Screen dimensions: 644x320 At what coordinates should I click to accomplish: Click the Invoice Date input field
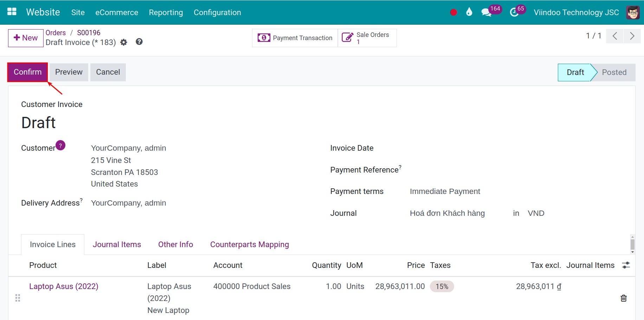pyautogui.click(x=516, y=148)
